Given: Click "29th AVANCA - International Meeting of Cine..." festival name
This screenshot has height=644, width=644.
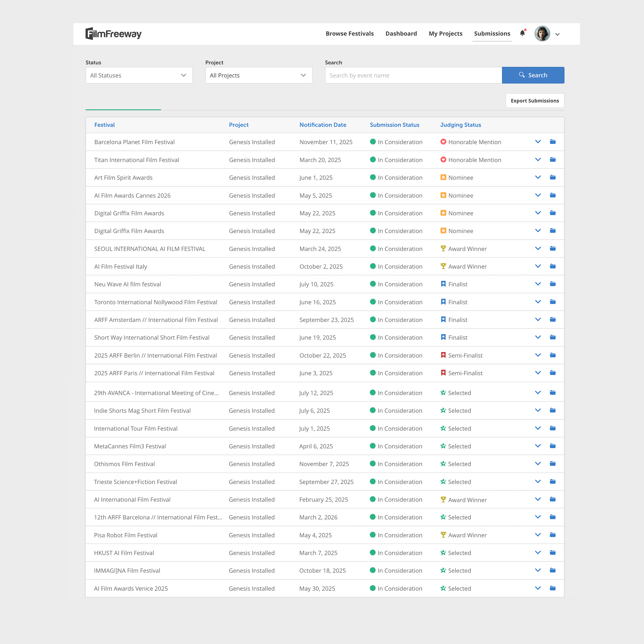Looking at the screenshot, I should pyautogui.click(x=156, y=393).
